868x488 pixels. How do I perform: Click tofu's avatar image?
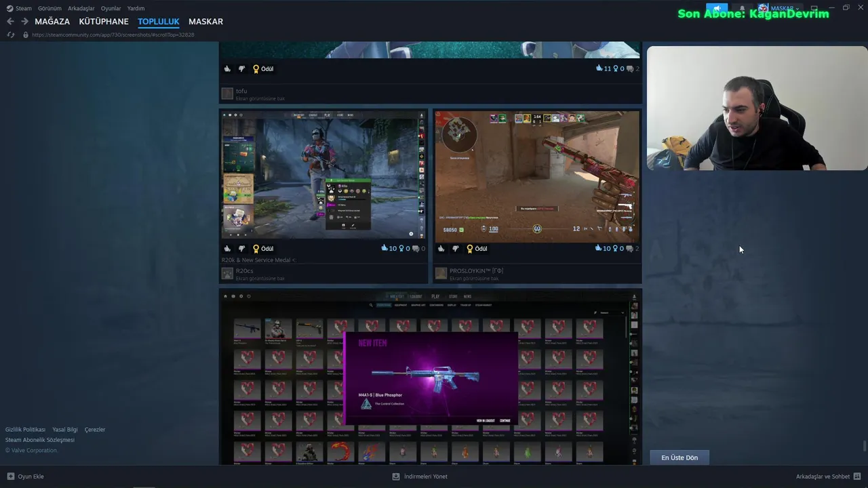pos(227,94)
